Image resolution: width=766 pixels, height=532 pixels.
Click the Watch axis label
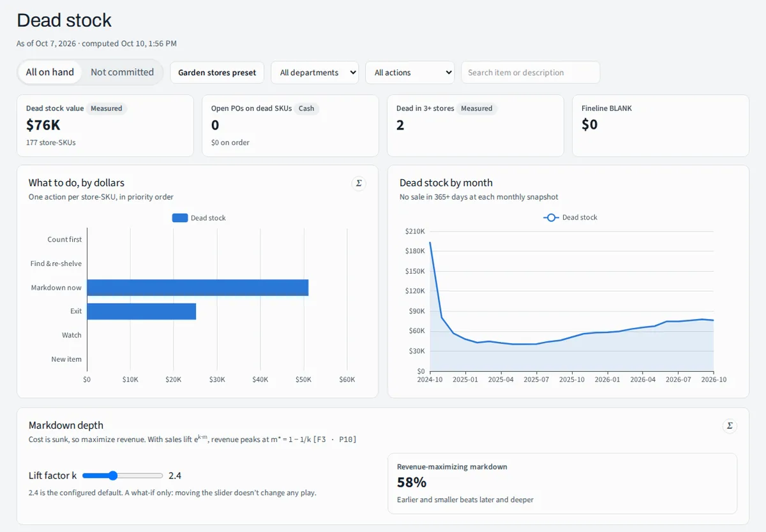click(x=71, y=335)
